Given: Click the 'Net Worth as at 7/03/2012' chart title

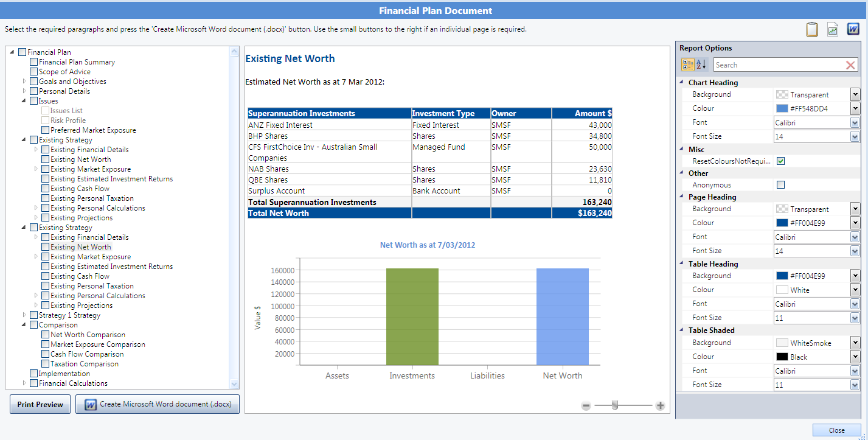Looking at the screenshot, I should pos(428,245).
